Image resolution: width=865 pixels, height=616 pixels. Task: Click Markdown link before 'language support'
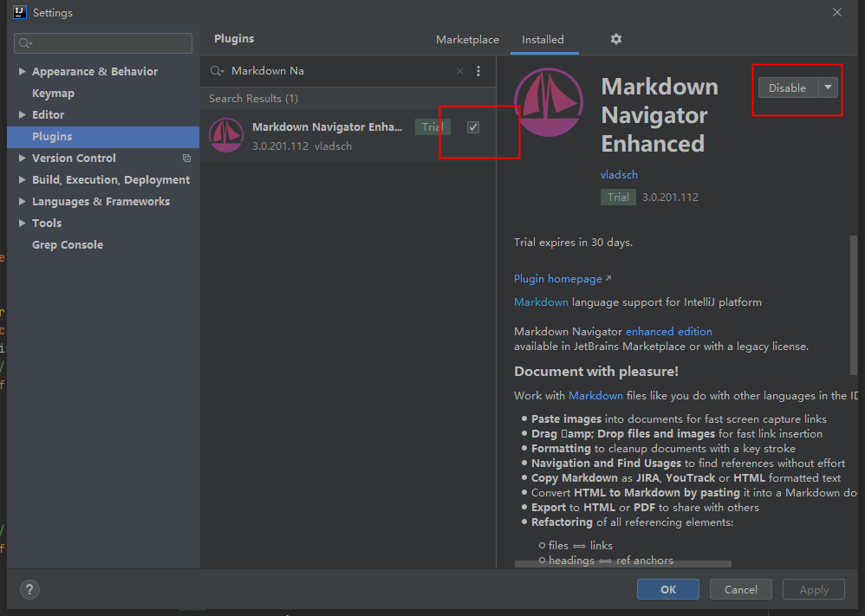point(541,302)
